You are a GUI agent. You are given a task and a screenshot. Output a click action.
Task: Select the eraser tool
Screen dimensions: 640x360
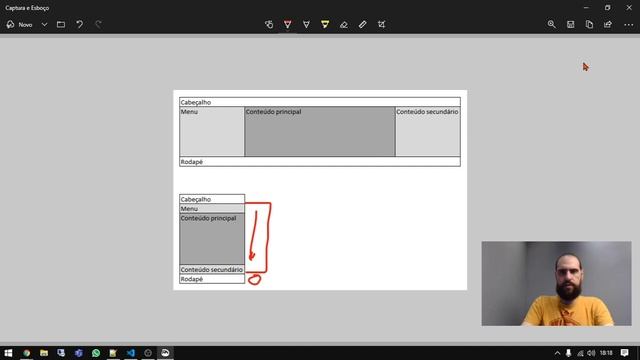click(344, 24)
